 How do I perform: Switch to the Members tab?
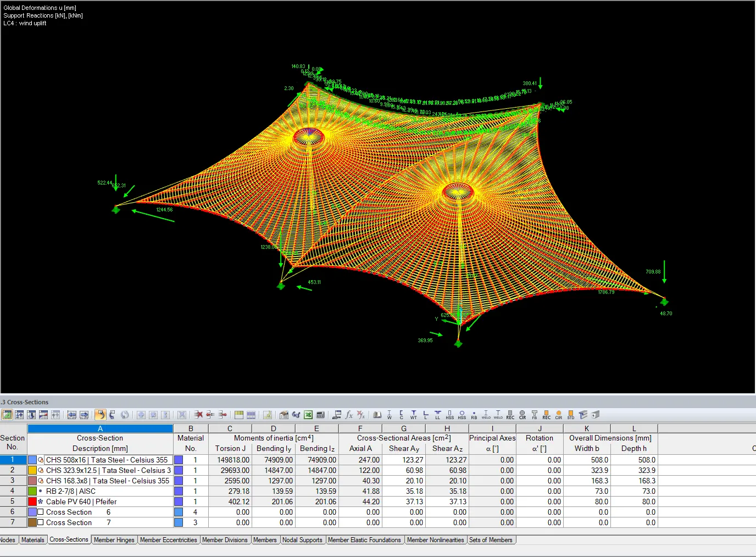[265, 540]
